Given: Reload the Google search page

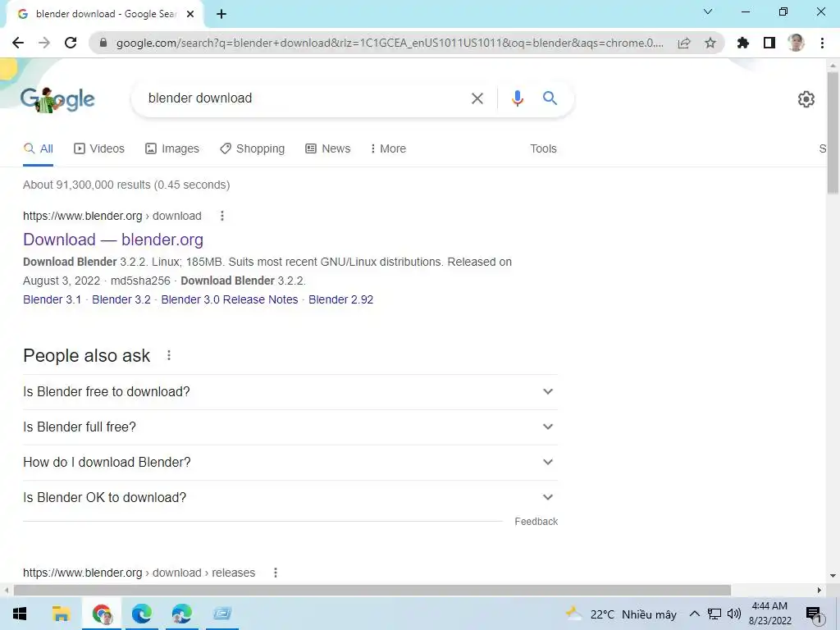Looking at the screenshot, I should pyautogui.click(x=71, y=43).
